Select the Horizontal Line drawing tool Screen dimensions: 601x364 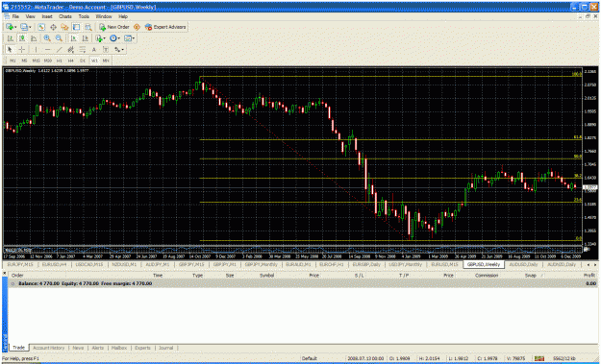[x=47, y=50]
